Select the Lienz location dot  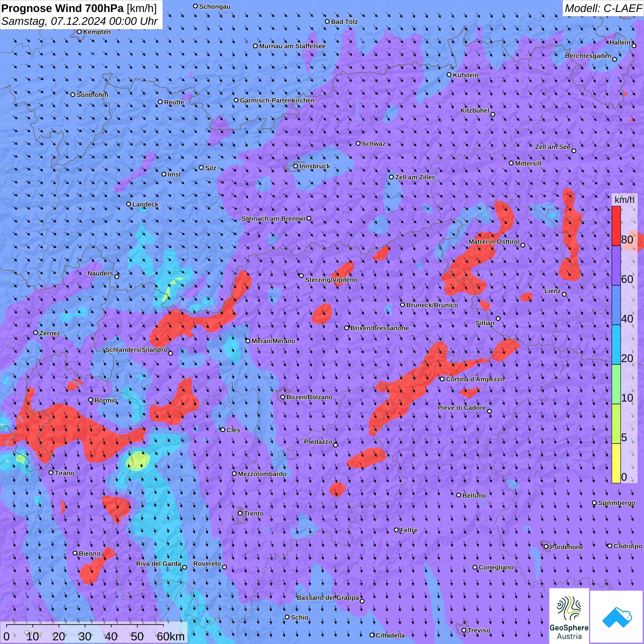564,294
